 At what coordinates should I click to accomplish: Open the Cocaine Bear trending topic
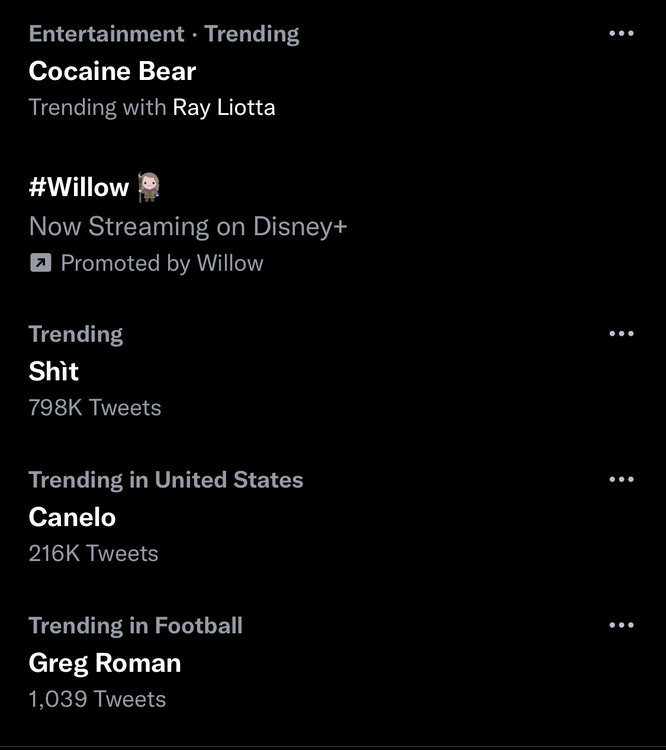click(112, 71)
